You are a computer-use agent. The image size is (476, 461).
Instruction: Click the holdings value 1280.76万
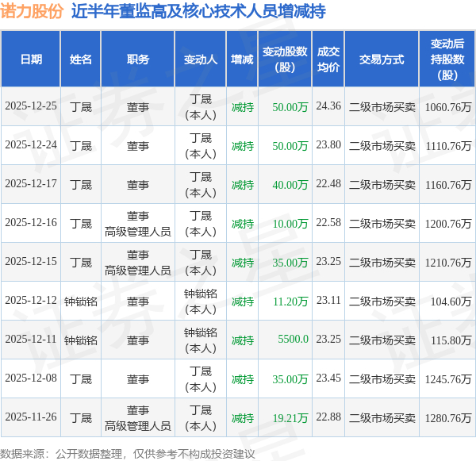448,418
